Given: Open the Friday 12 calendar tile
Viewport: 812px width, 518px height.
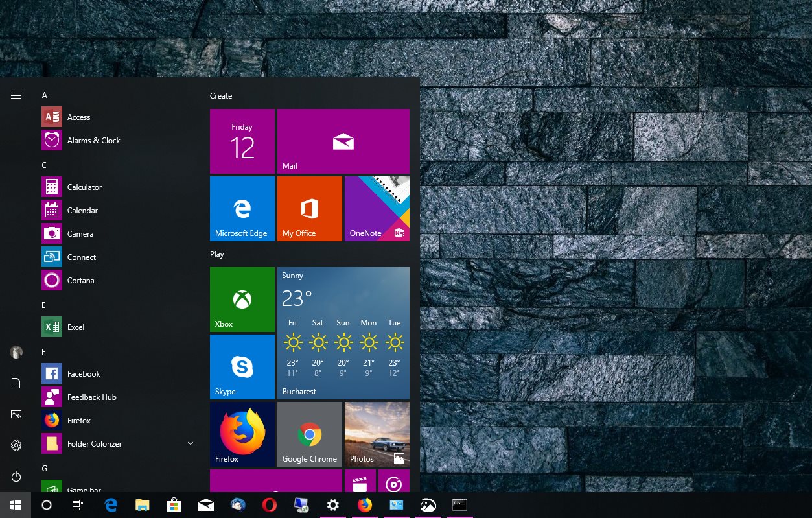Looking at the screenshot, I should [242, 141].
